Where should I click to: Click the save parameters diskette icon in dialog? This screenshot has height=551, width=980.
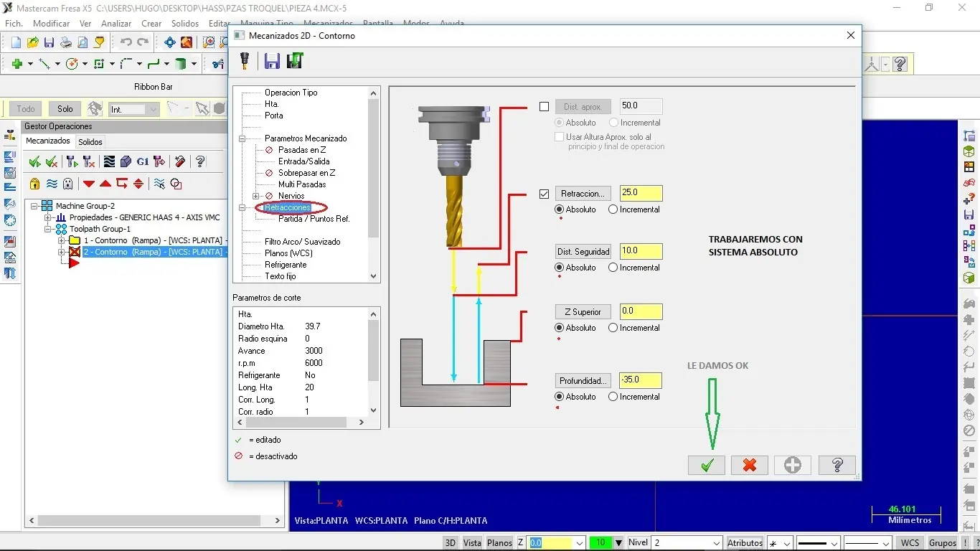tap(272, 61)
